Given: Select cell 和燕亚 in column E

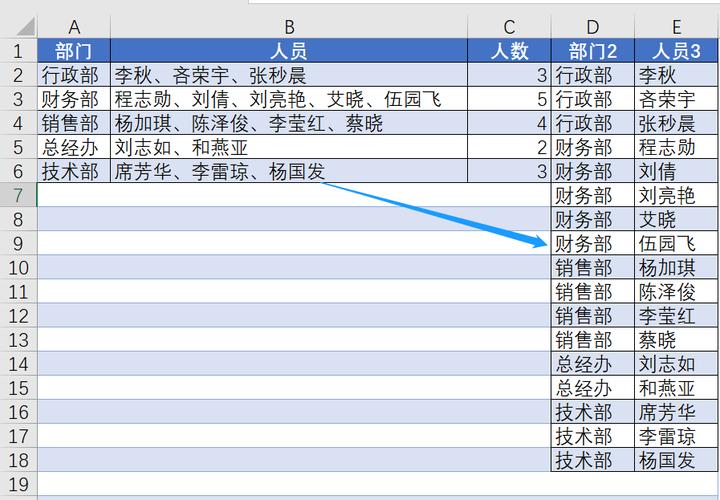Looking at the screenshot, I should pyautogui.click(x=676, y=388).
